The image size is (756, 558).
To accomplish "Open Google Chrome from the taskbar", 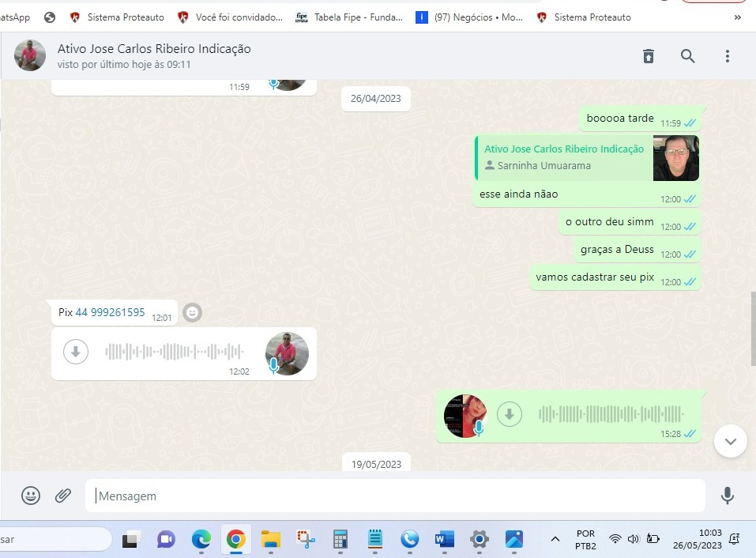I will (235, 540).
